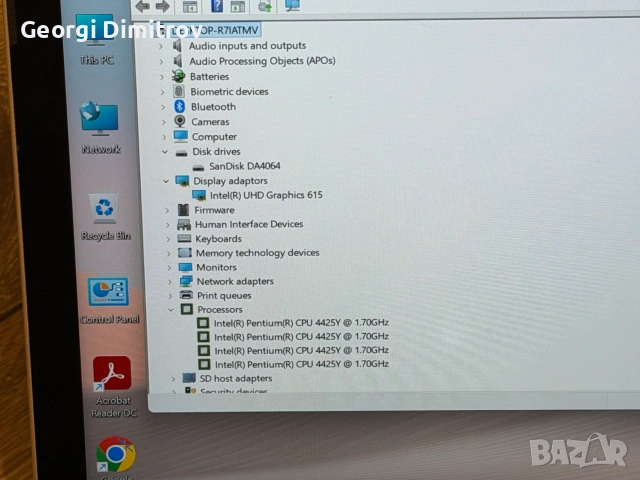Image resolution: width=640 pixels, height=480 pixels.
Task: Click the Display adaptors category icon
Action: pyautogui.click(x=182, y=180)
